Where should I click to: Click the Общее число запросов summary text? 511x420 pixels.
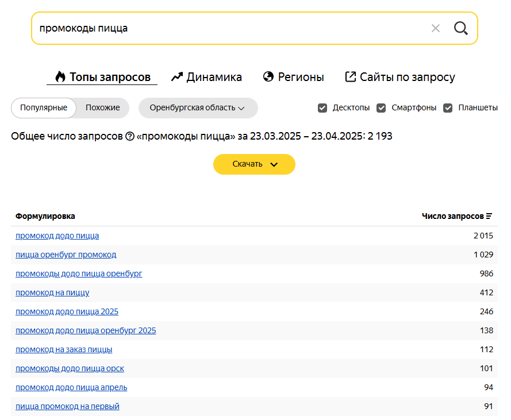(x=202, y=136)
